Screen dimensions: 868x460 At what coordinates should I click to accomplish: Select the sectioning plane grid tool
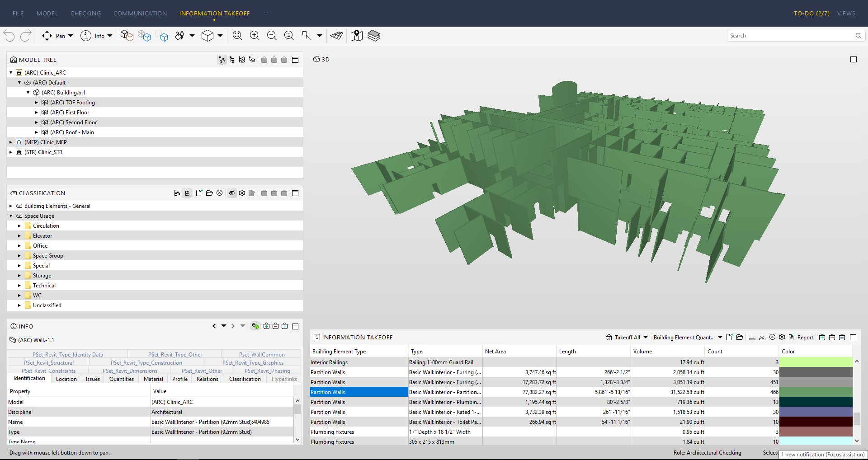[x=336, y=36]
